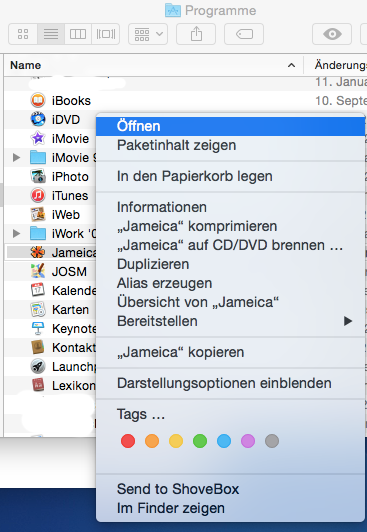Switch to Cover Flow view
The height and width of the screenshot is (532, 367).
[x=105, y=34]
